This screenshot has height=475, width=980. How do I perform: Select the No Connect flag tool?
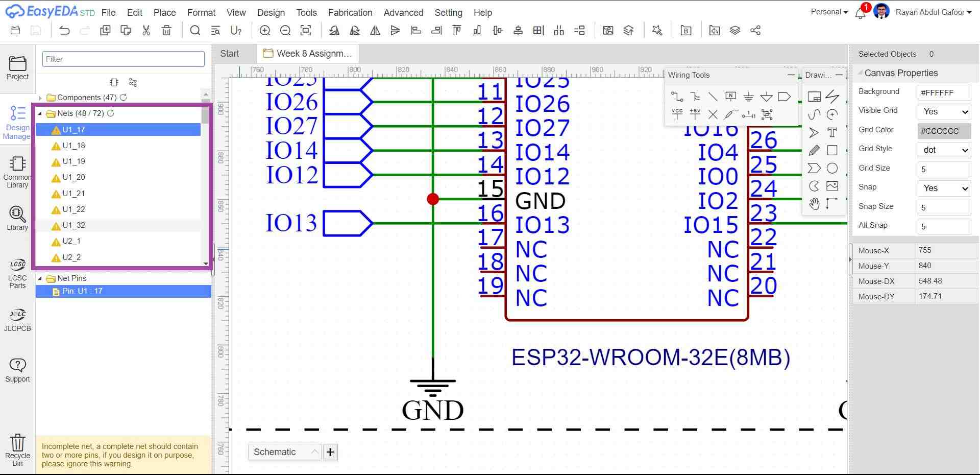coord(713,114)
